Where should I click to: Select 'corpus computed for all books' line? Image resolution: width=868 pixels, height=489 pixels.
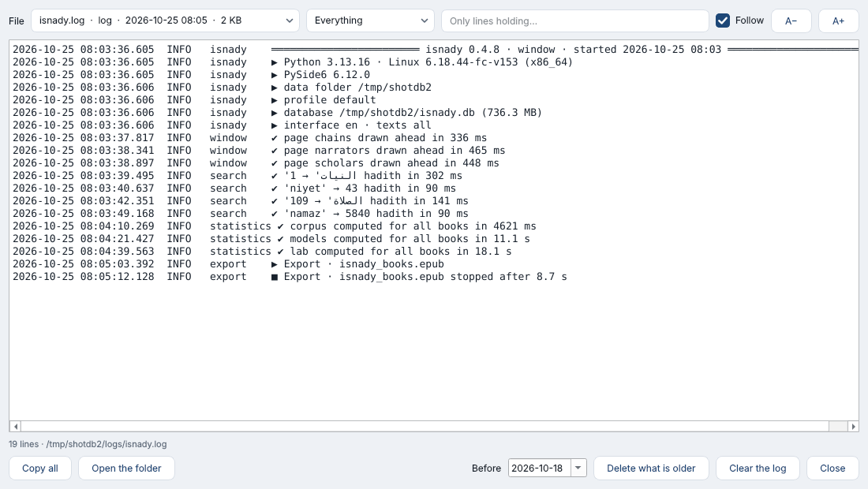coord(275,227)
